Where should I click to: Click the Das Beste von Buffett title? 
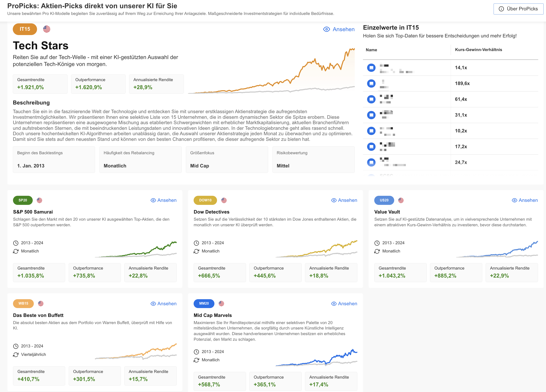[x=38, y=315]
